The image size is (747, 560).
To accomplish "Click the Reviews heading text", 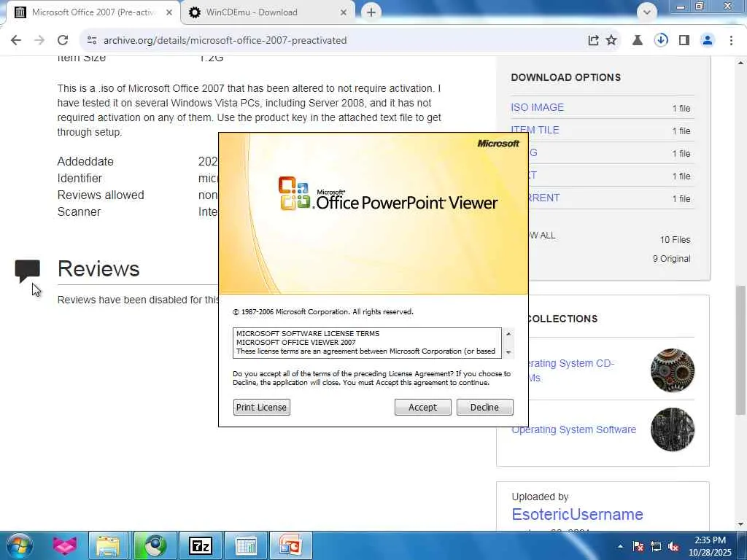I will tap(98, 268).
